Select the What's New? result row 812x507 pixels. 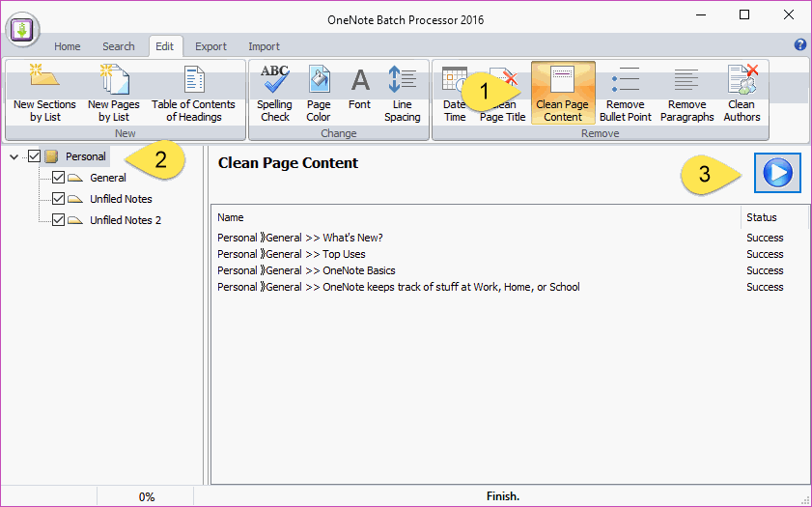tap(510, 238)
